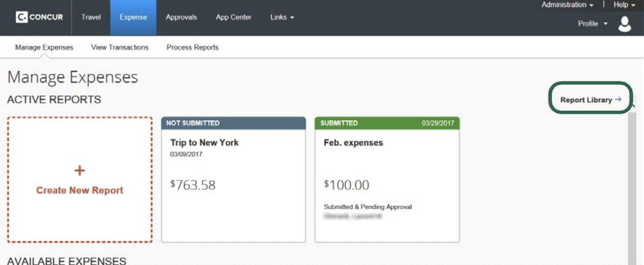Select the View Transactions tab
This screenshot has height=265, width=644.
119,47
